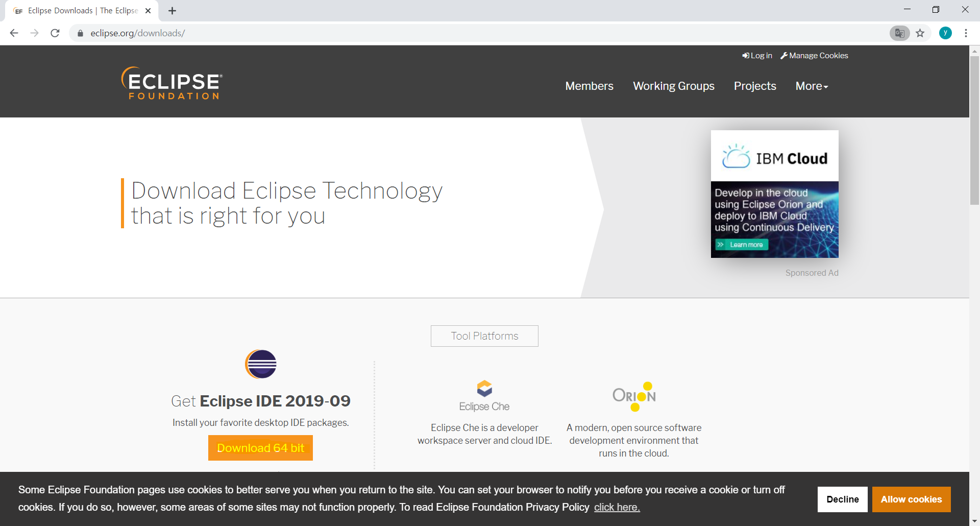980x526 pixels.
Task: Click 'Get Eclipse IDE 2019-09' heading
Action: click(260, 401)
